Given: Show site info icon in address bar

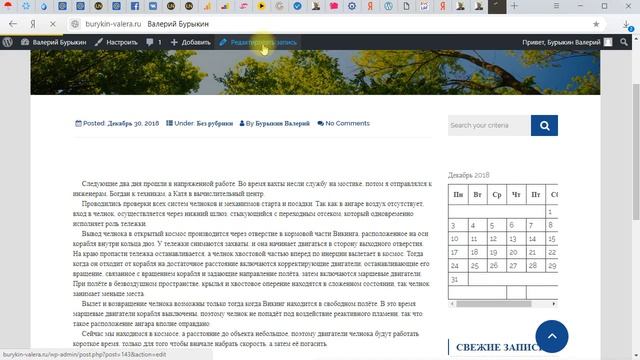Looking at the screenshot, I should [75, 24].
